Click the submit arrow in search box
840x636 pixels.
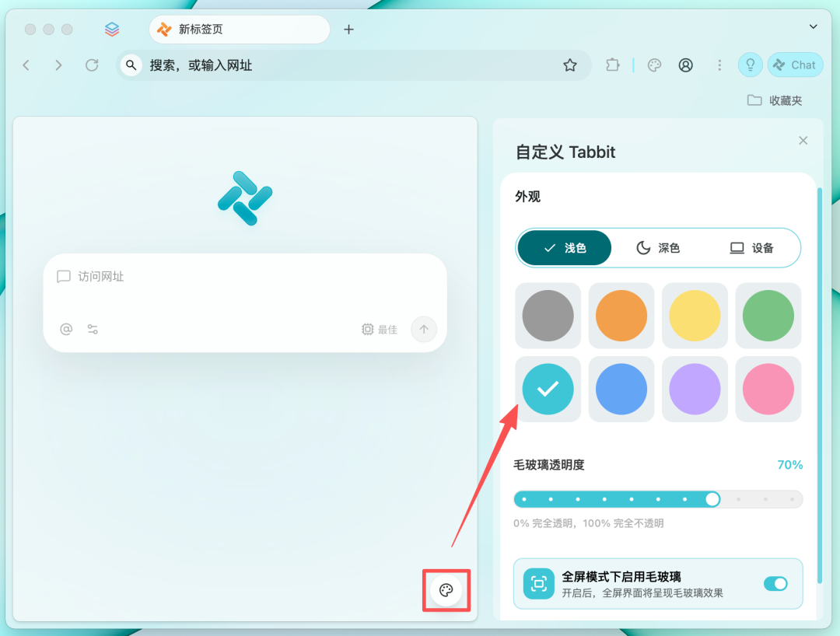[423, 329]
